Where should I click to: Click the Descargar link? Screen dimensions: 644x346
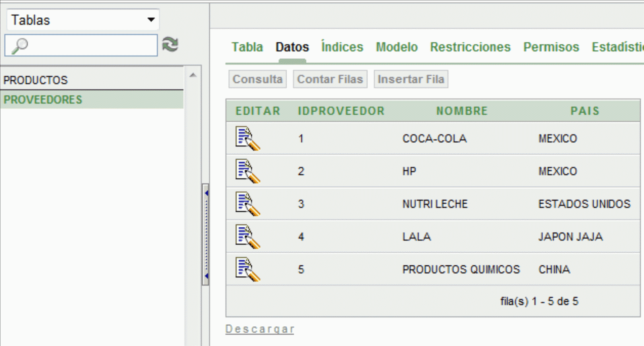click(260, 329)
